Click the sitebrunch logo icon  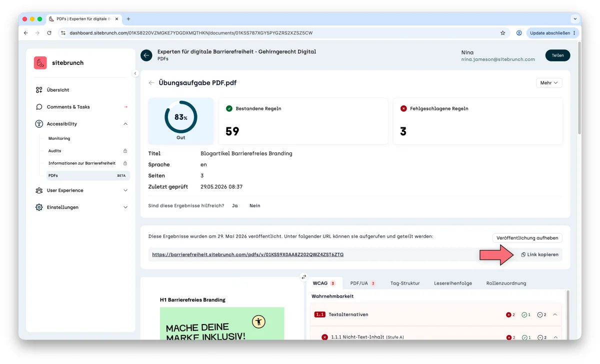pyautogui.click(x=40, y=63)
